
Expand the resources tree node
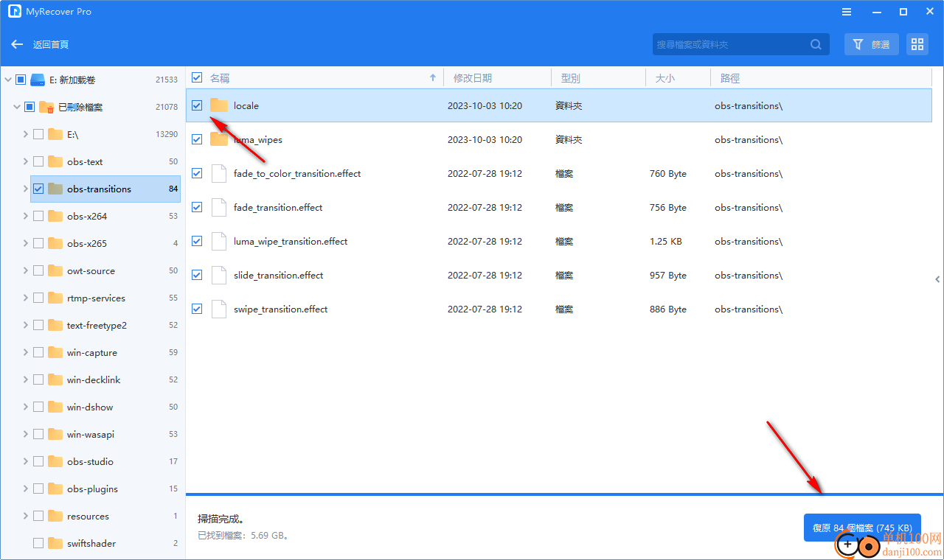[x=25, y=516]
